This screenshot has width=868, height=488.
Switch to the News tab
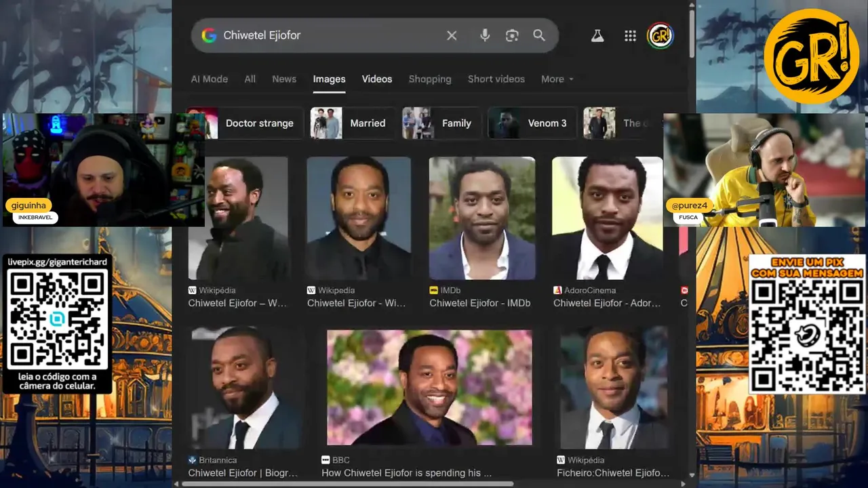pyautogui.click(x=284, y=79)
